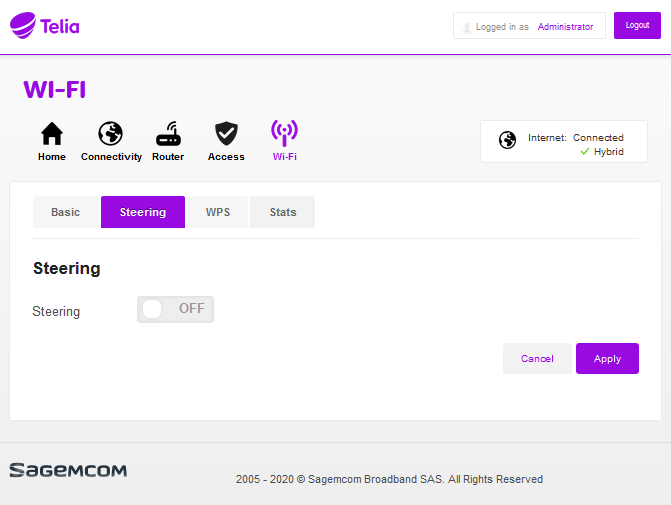
Task: Apply the steering settings
Action: click(x=607, y=358)
